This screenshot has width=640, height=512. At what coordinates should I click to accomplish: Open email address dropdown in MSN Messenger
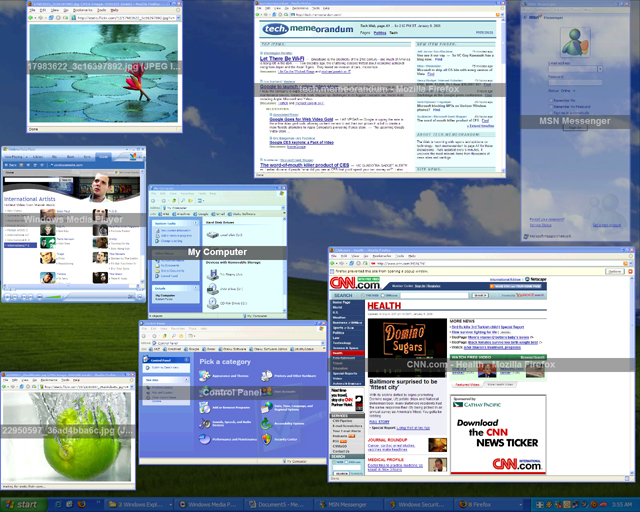click(x=600, y=69)
